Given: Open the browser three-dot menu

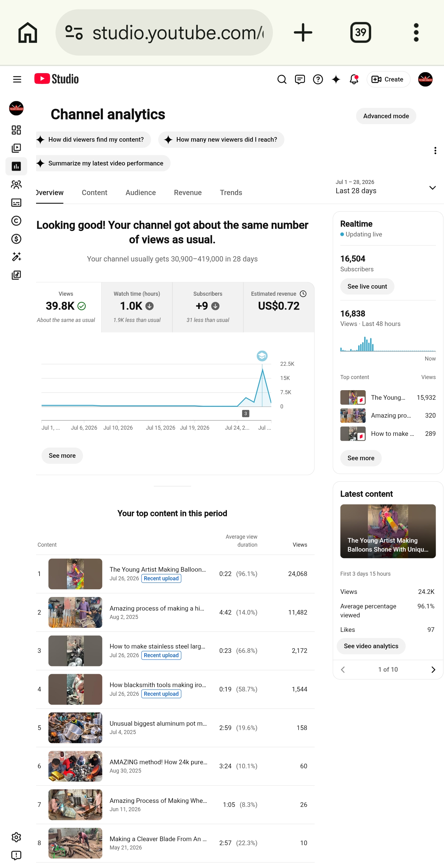Looking at the screenshot, I should tap(416, 33).
